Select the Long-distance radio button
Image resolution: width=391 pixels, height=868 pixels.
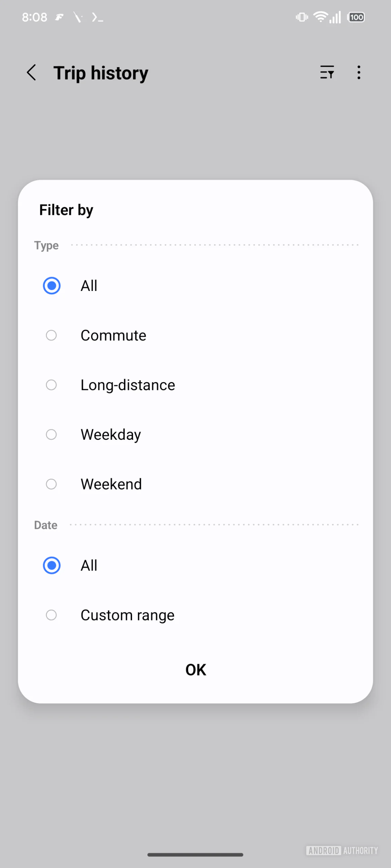(x=51, y=385)
